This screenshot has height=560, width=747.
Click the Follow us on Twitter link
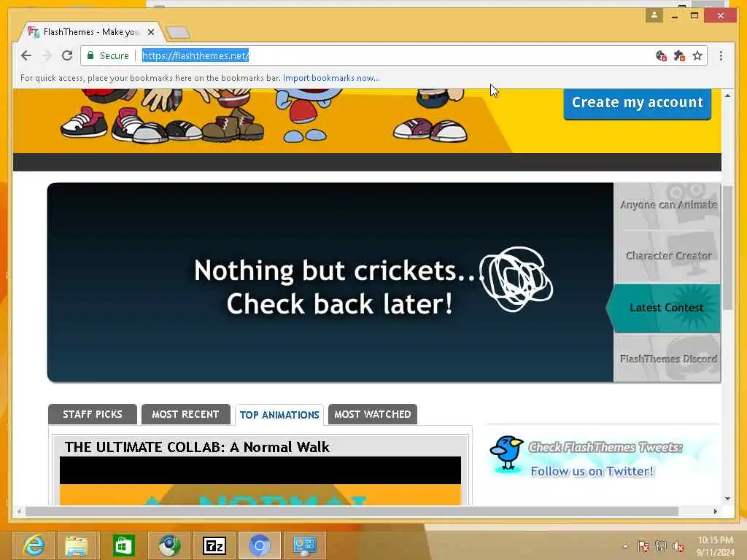click(x=592, y=472)
